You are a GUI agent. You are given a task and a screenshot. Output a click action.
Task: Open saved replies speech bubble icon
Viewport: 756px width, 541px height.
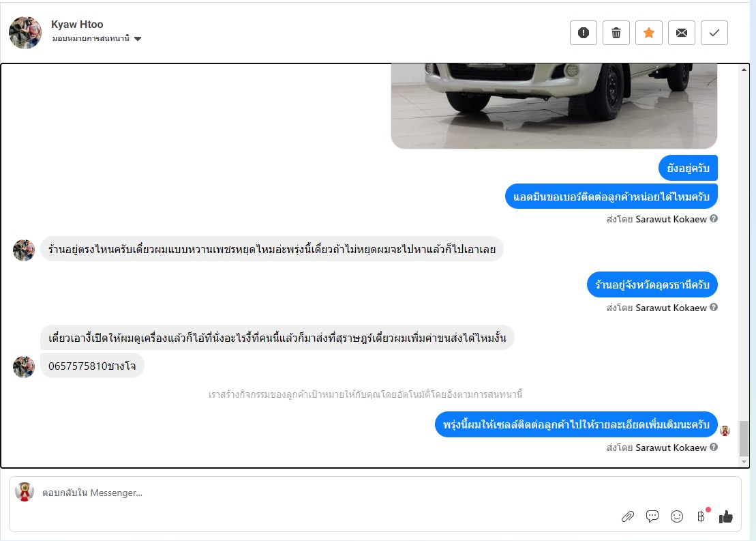tap(652, 516)
